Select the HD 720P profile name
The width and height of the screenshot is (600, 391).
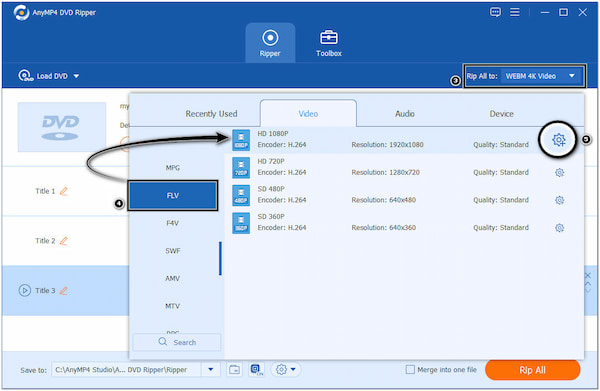(271, 161)
